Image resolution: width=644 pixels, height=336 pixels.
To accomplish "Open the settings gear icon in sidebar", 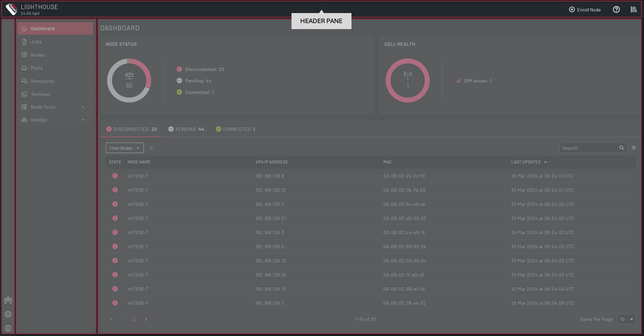I will click(8, 314).
